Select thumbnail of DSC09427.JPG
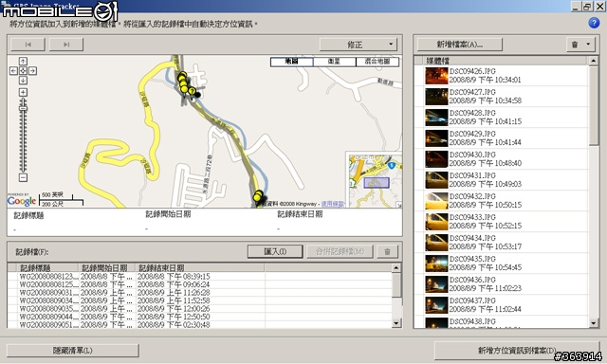 pos(436,97)
